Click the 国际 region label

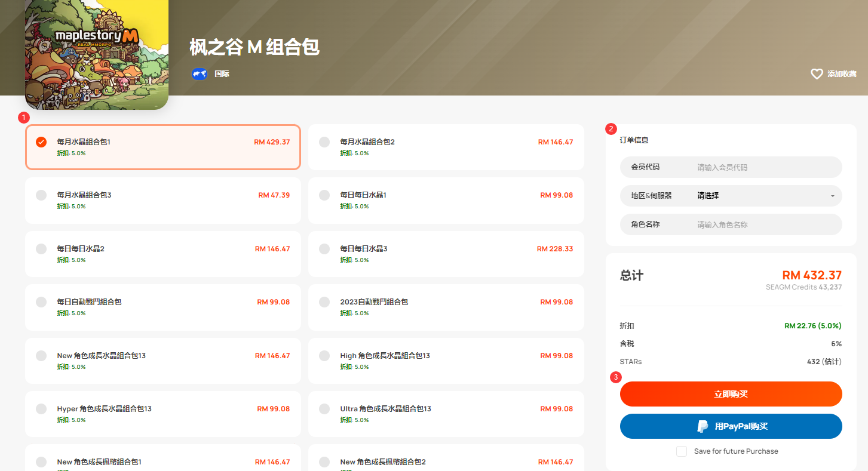pos(222,74)
